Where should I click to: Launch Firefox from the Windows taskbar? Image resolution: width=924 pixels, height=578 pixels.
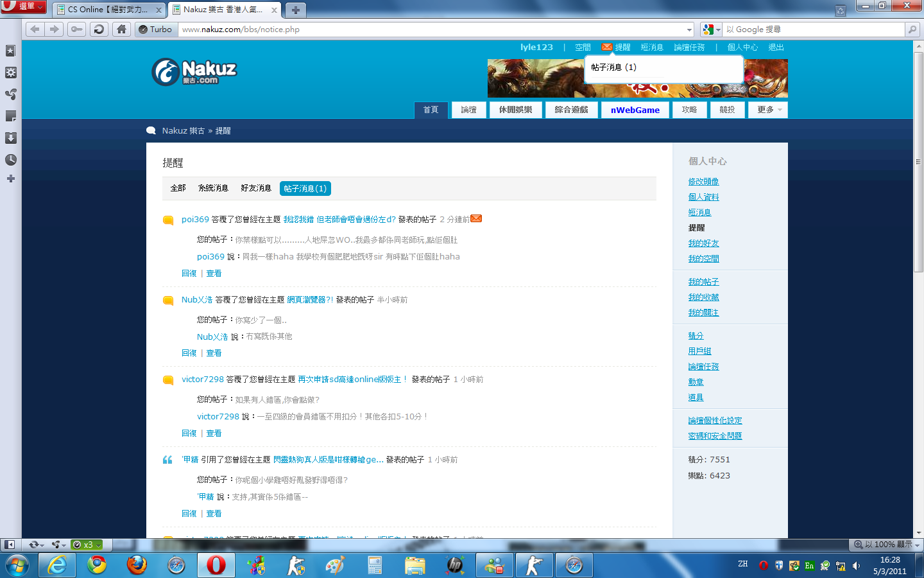click(137, 565)
